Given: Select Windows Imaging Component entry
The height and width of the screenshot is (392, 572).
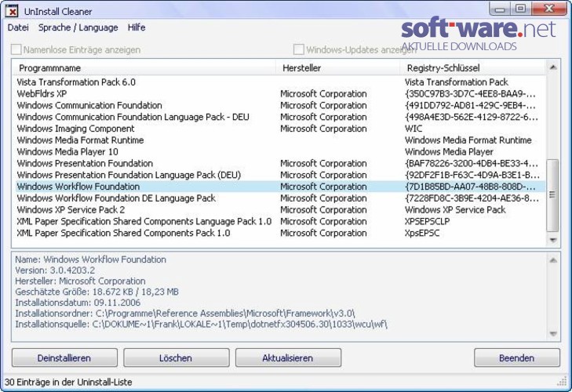Looking at the screenshot, I should [75, 129].
